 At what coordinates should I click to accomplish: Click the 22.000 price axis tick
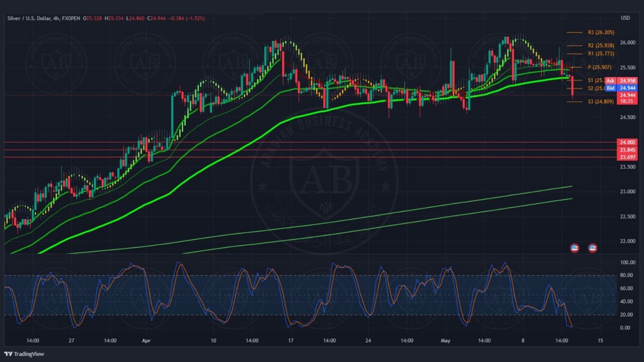tap(628, 241)
